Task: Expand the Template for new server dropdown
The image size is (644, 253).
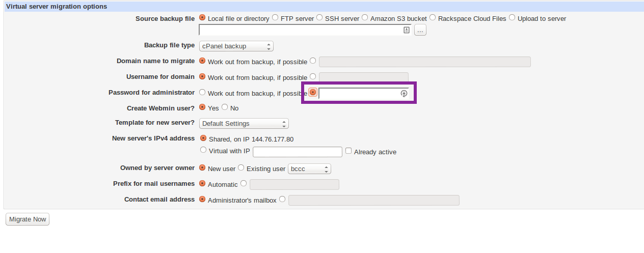Action: 244,124
